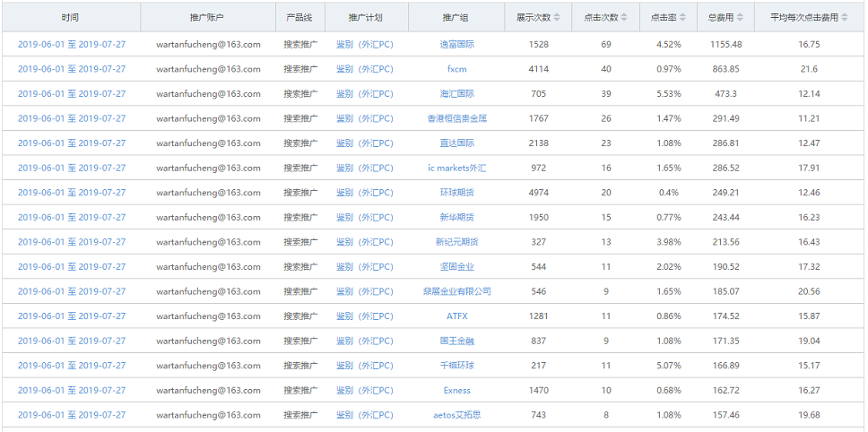The width and height of the screenshot is (868, 432).
Task: Select 搜索推广 in the 新华期货 row
Action: click(300, 218)
